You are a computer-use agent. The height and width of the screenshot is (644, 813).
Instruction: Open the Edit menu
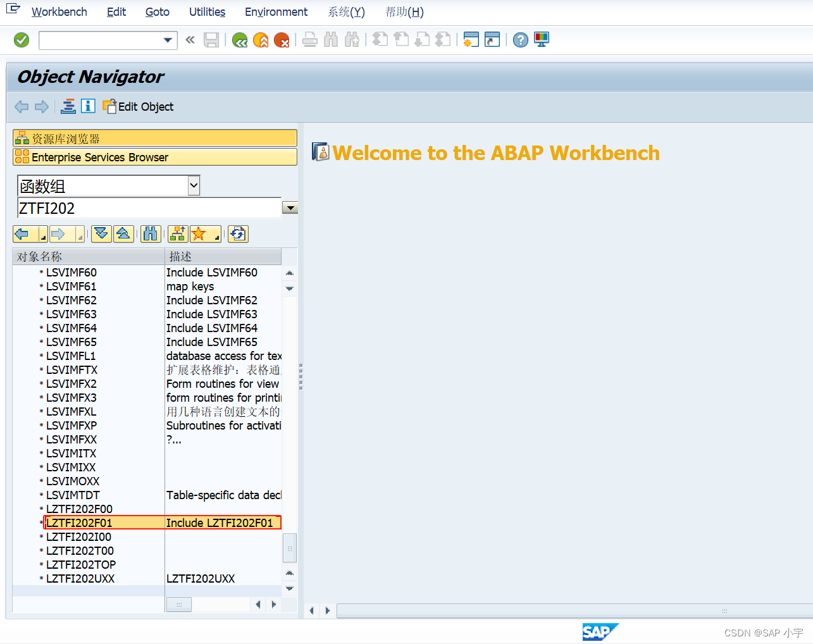point(116,12)
